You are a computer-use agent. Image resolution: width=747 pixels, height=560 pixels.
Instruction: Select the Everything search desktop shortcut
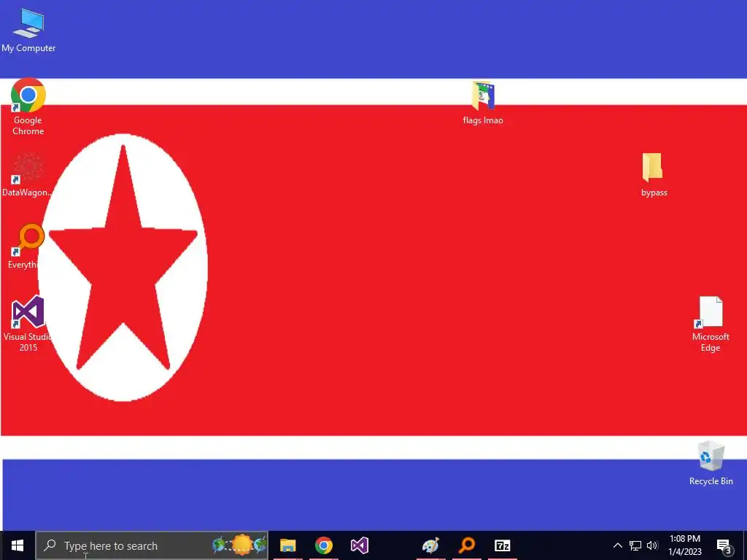(x=27, y=246)
